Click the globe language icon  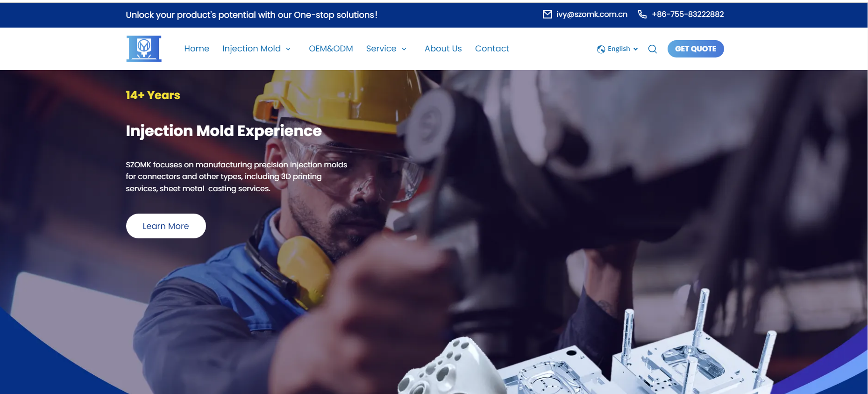(601, 49)
